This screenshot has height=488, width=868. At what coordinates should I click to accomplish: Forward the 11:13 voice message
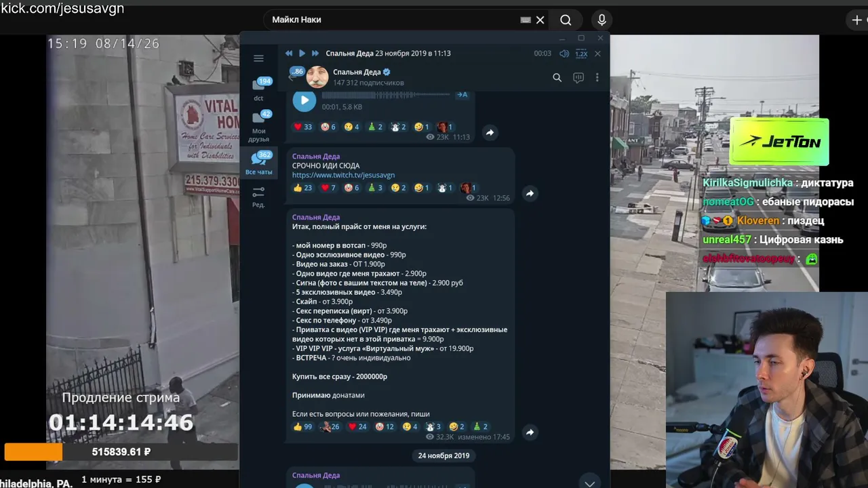click(490, 133)
